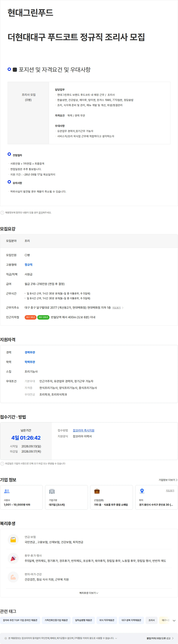The height and width of the screenshot is (644, 178).
Task: Click the employee count people icon
Action: 7,491
